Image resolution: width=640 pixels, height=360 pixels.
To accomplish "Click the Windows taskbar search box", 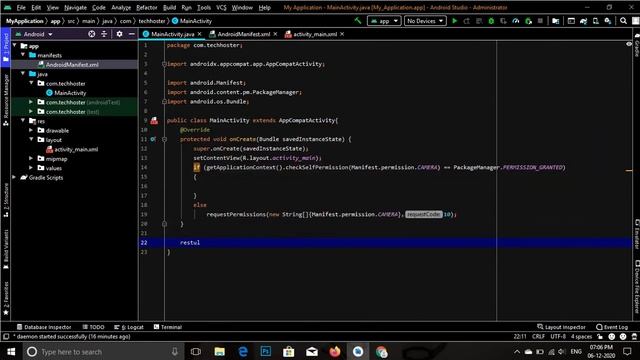I will pyautogui.click(x=102, y=351).
